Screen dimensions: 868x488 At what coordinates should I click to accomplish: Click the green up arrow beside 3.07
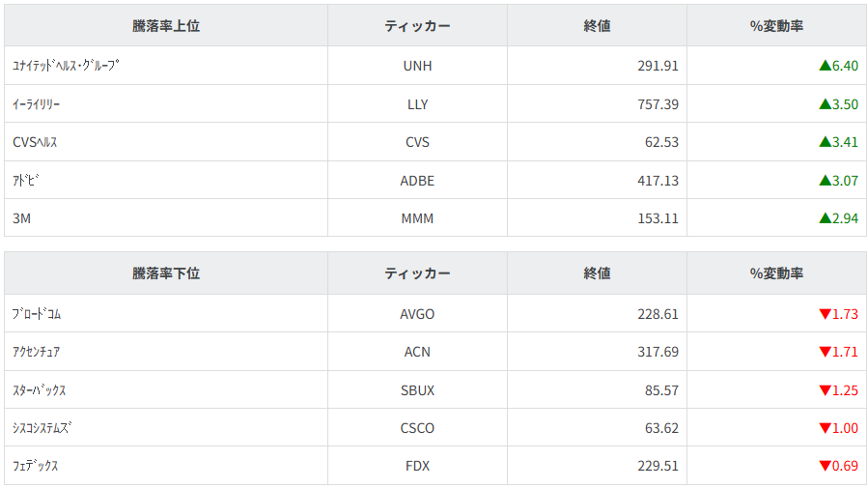pyautogui.click(x=825, y=181)
